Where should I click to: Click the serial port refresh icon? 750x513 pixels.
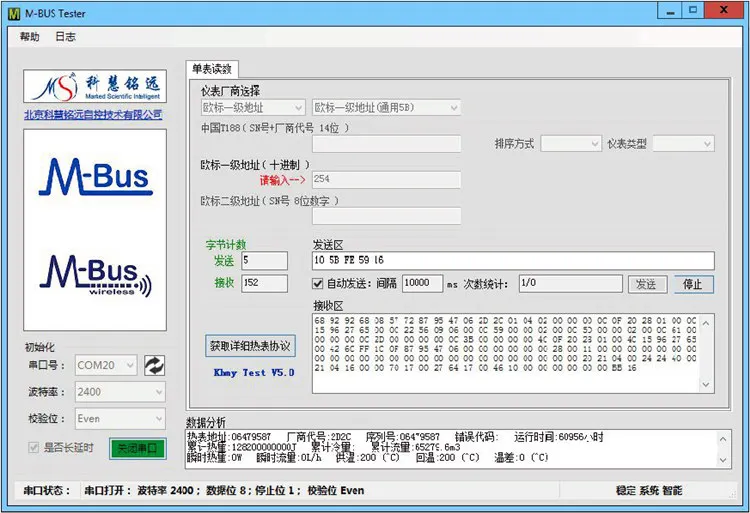point(154,366)
